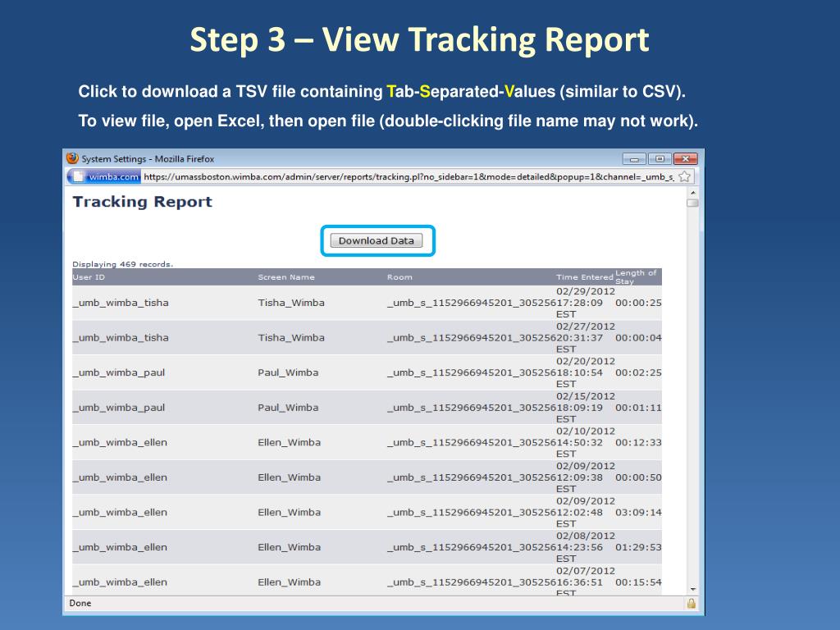This screenshot has width=840, height=630.
Task: Click the Room column header
Action: click(399, 277)
